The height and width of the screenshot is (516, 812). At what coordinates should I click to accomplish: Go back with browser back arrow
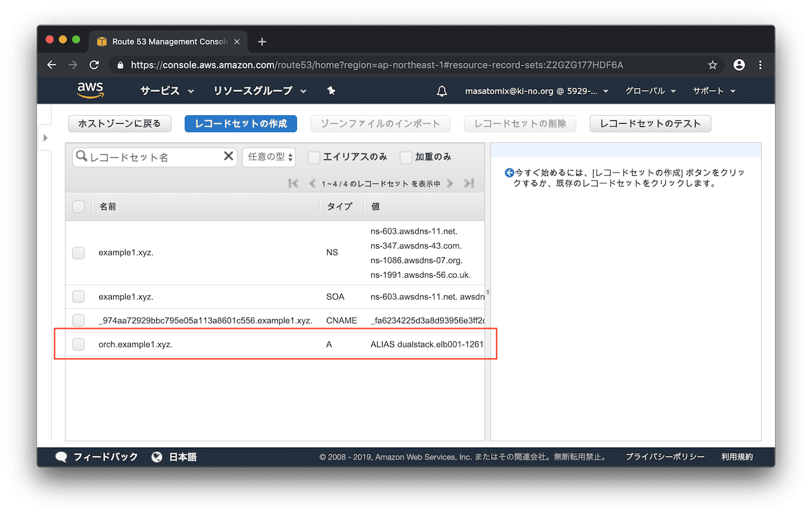click(52, 65)
